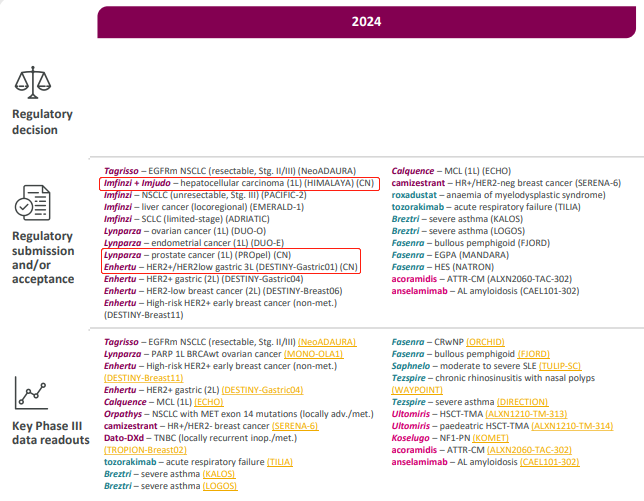Click the Tezspire severe asthma text
Screen dimensions: 644x501
coord(443,402)
